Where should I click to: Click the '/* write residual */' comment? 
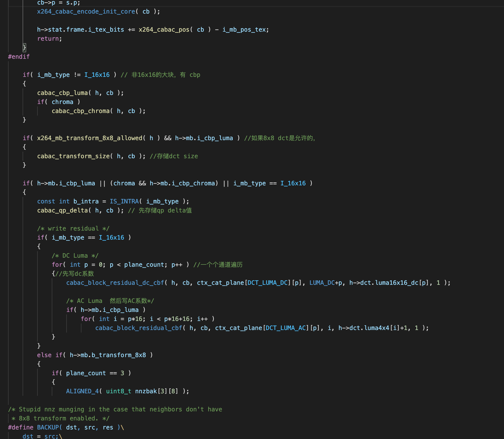coord(73,229)
